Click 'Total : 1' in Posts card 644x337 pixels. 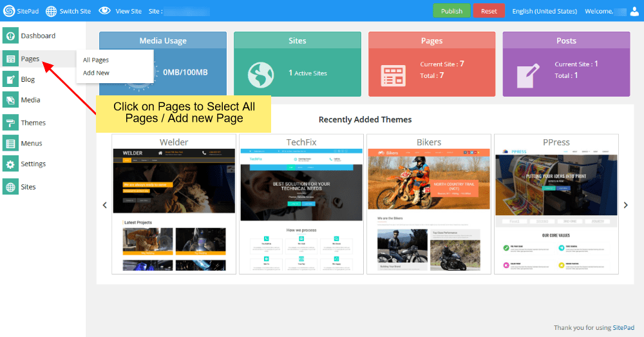coord(566,75)
